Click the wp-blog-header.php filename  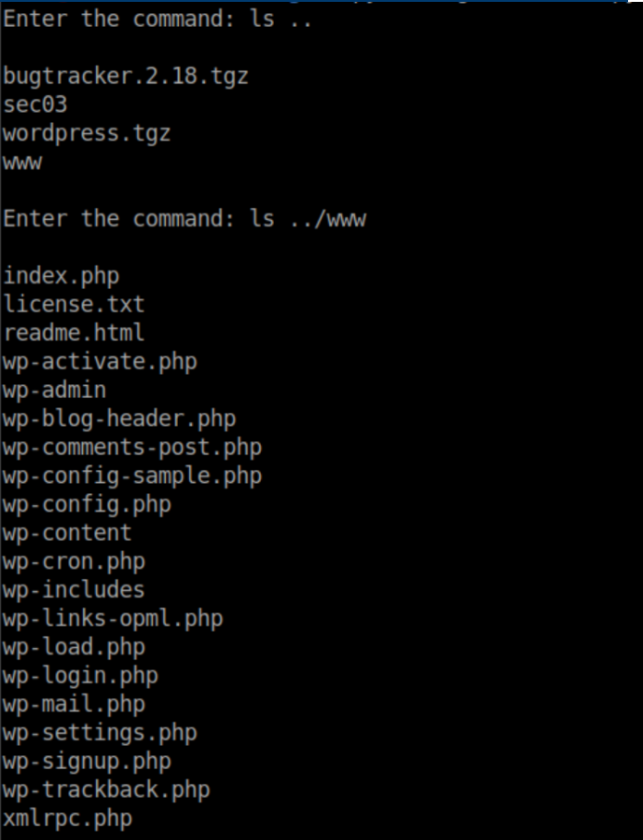119,419
